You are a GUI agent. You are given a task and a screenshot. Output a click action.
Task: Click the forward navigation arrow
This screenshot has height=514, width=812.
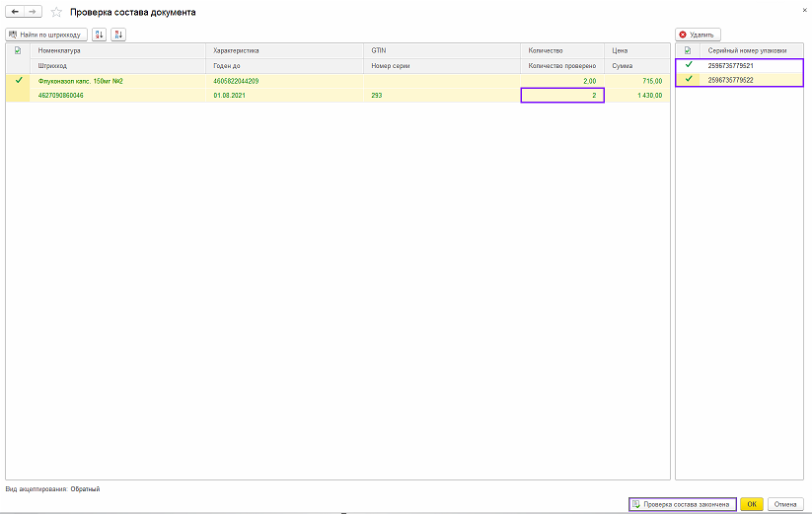point(33,12)
